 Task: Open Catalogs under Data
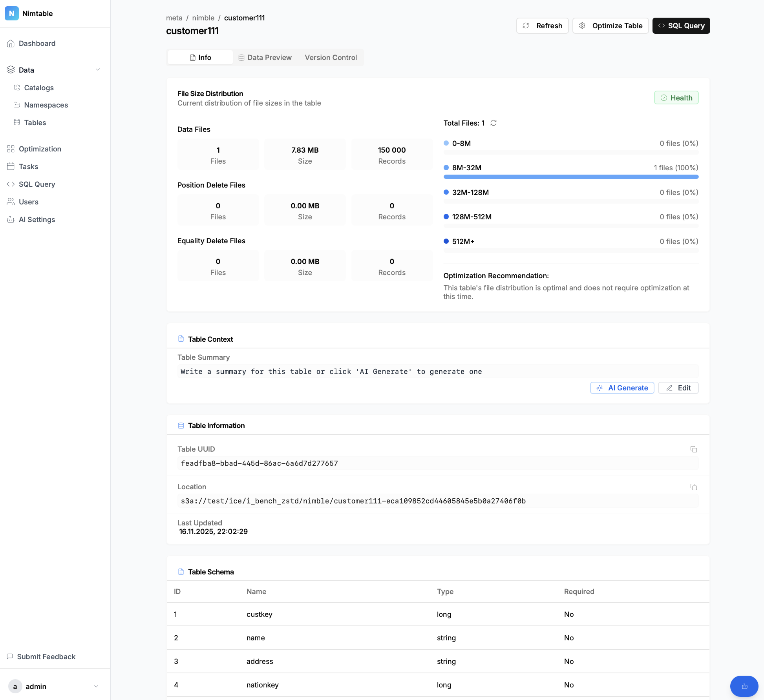point(38,88)
